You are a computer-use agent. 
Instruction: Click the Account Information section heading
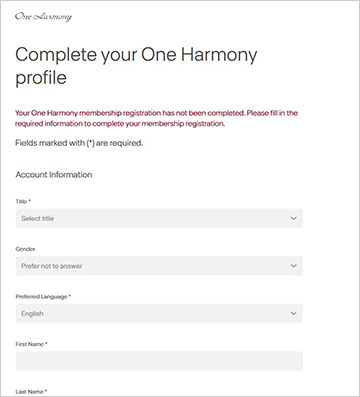click(54, 175)
